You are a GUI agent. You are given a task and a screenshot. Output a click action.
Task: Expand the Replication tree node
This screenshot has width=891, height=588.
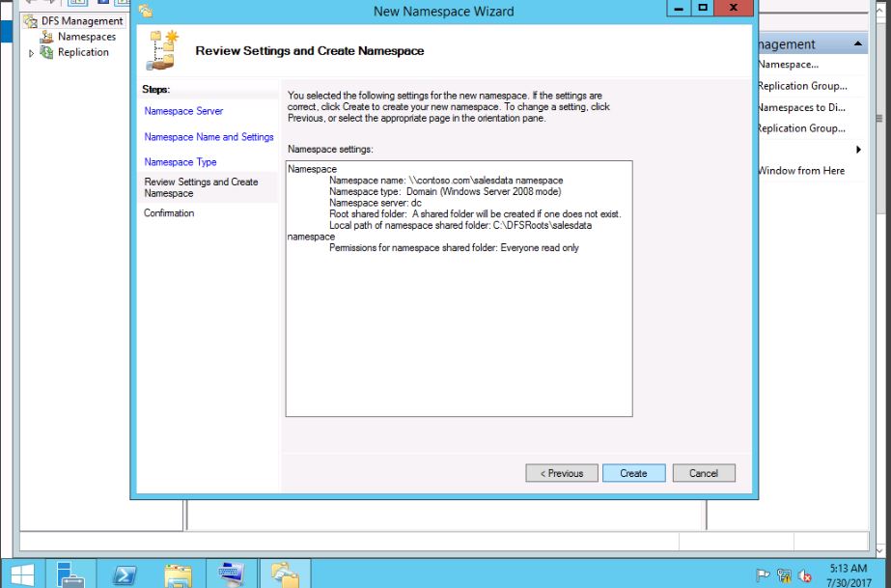tap(32, 53)
